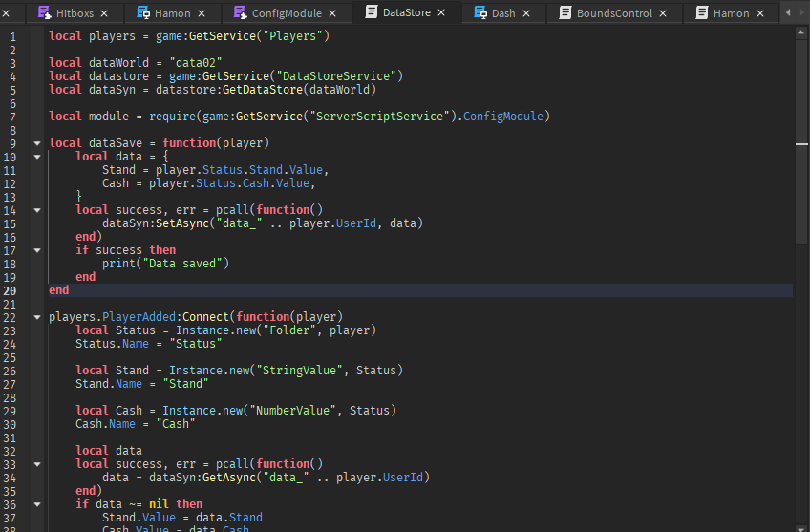This screenshot has width=810, height=532.
Task: Open the last Hamon tab with script icon
Action: 731,13
